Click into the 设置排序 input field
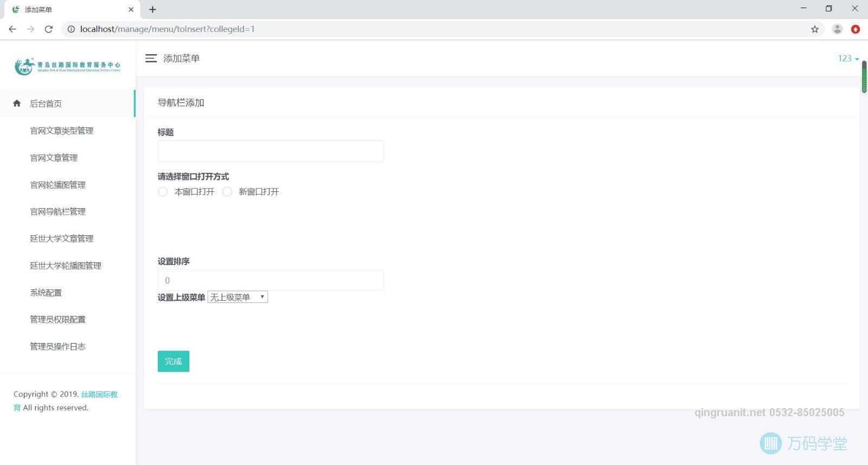Screen dimensions: 868x465 (x=271, y=280)
